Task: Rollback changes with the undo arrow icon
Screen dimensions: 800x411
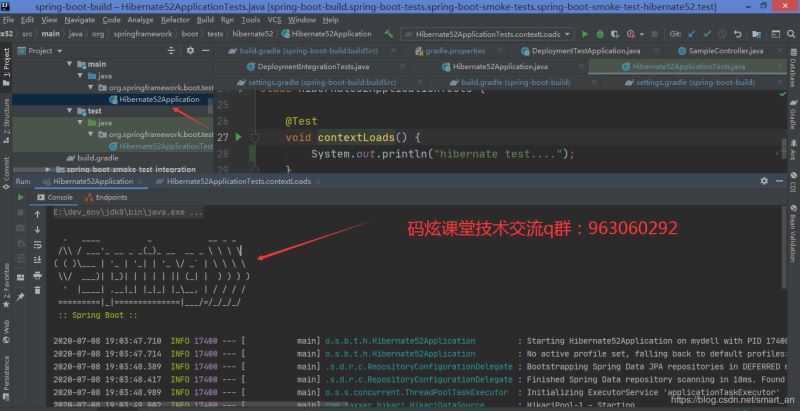Action: point(738,34)
